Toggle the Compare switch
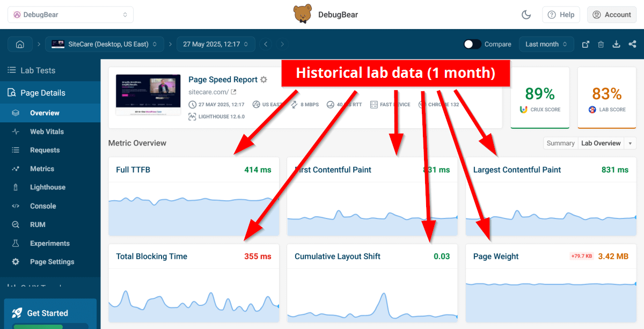The image size is (644, 329). pos(472,44)
